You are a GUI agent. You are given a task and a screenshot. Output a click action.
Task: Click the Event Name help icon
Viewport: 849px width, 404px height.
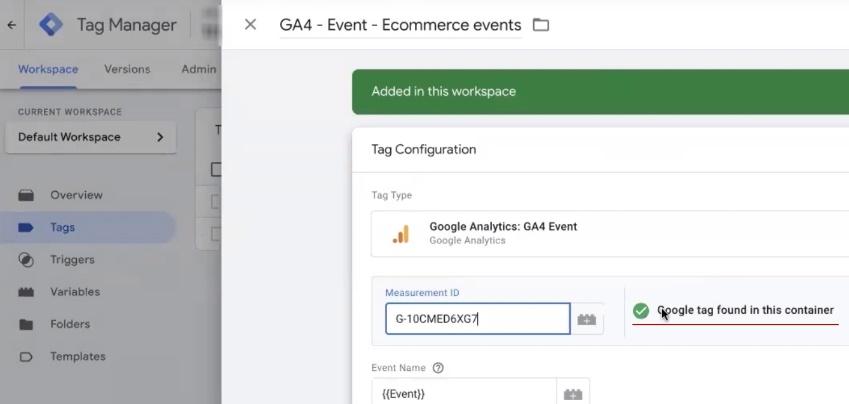[x=438, y=367]
